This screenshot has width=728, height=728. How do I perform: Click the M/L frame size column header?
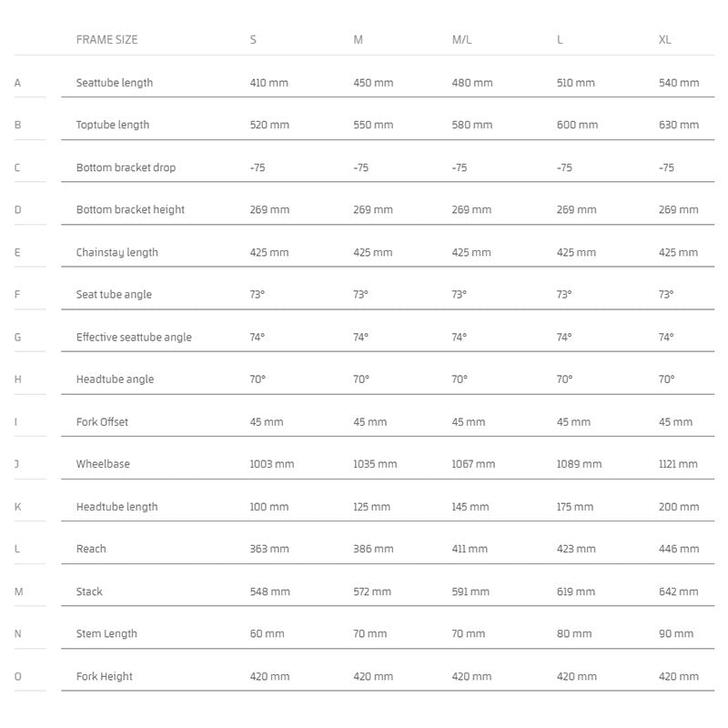(x=461, y=40)
